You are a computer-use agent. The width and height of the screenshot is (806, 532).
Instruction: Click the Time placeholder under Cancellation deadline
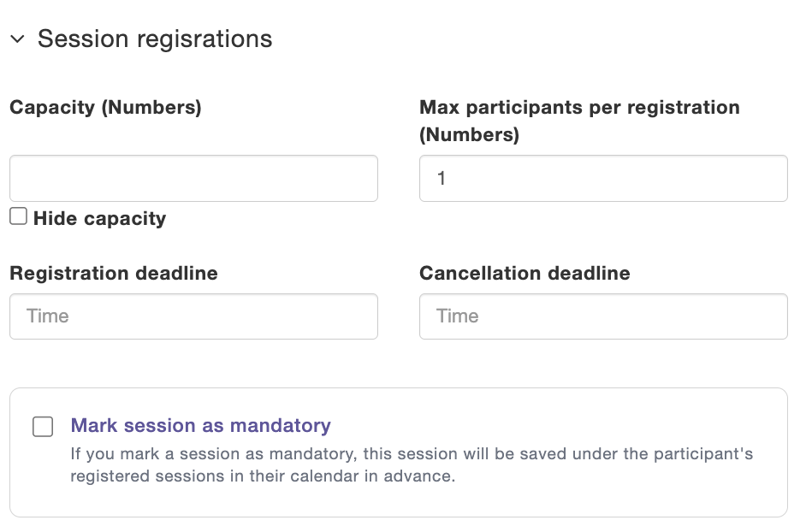coord(458,316)
